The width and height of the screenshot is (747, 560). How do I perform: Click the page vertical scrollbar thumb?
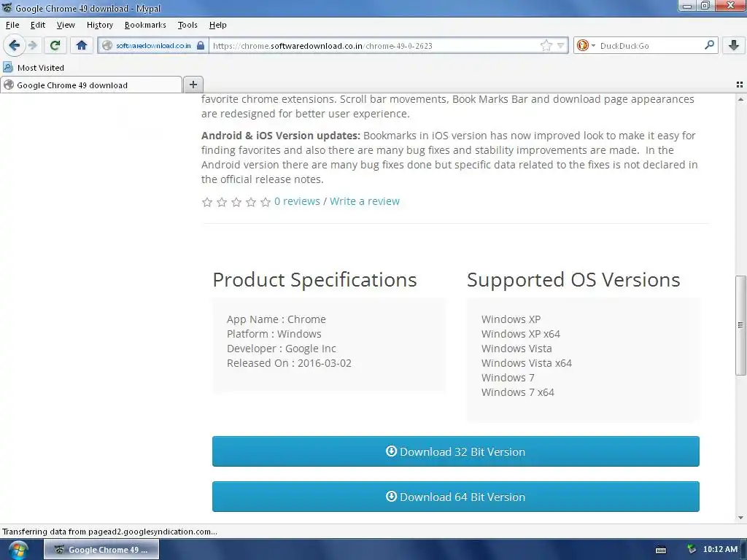click(740, 325)
